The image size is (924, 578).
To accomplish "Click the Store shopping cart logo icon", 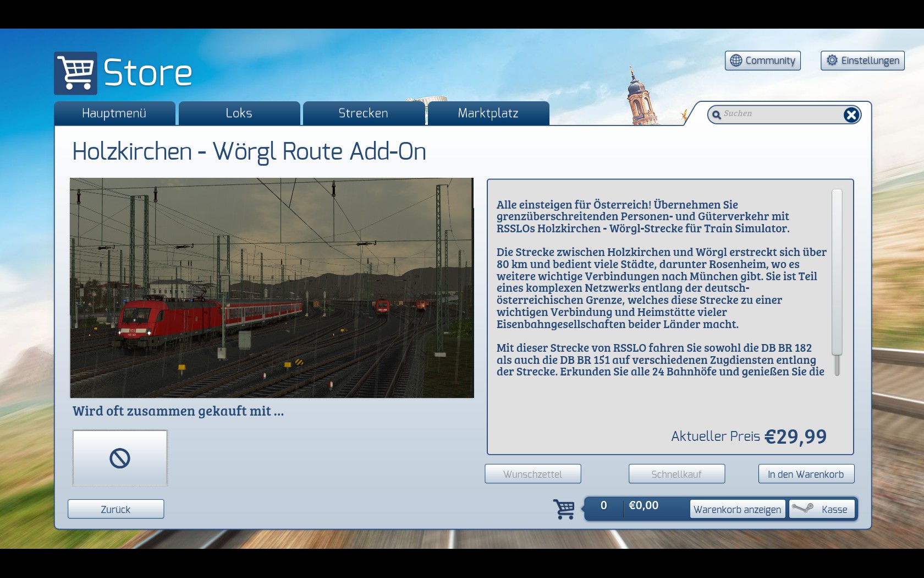I will point(75,73).
